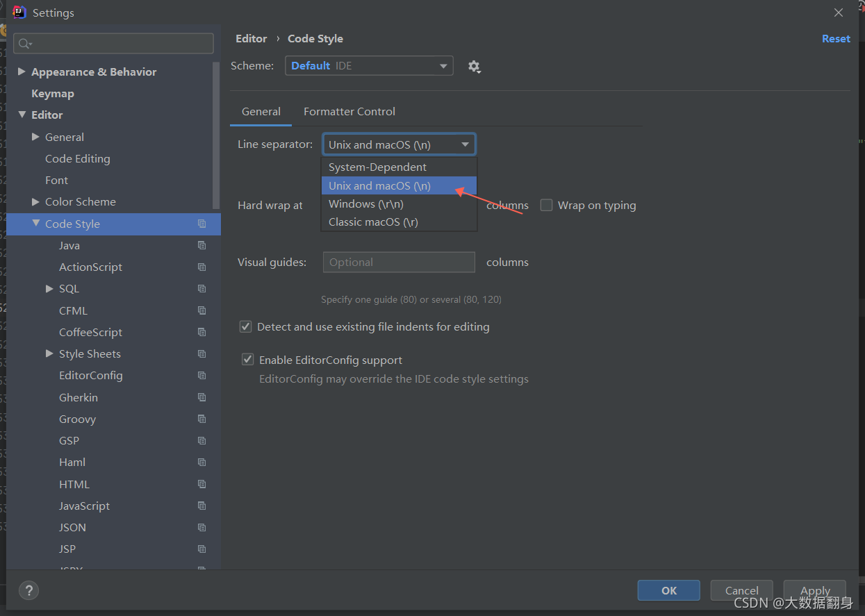
Task: Collapse the Editor section arrow
Action: tap(22, 115)
